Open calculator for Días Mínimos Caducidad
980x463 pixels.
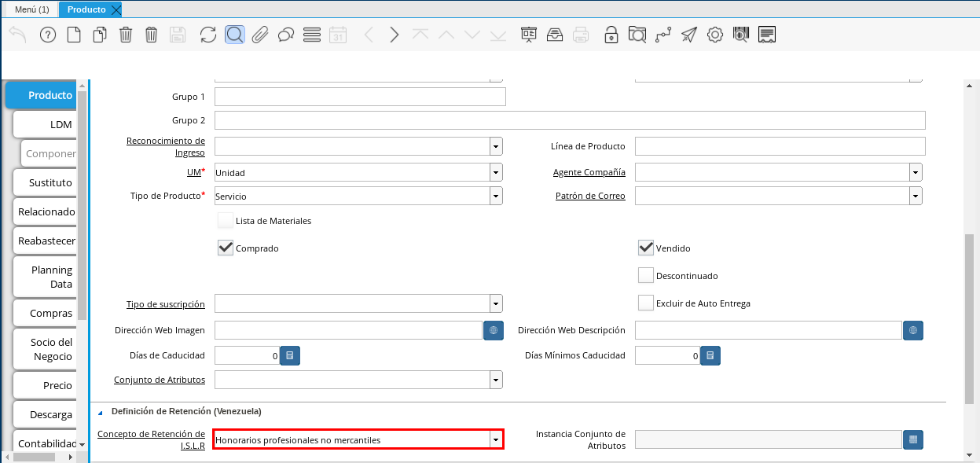click(710, 355)
